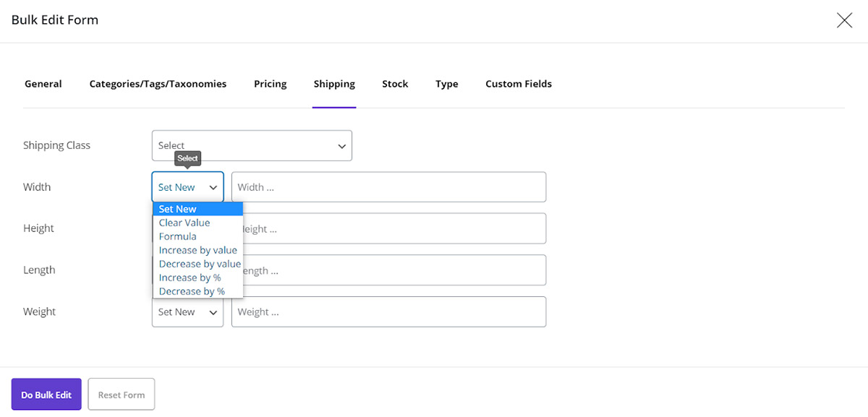Image resolution: width=868 pixels, height=417 pixels.
Task: Choose the Formula option
Action: (x=177, y=236)
